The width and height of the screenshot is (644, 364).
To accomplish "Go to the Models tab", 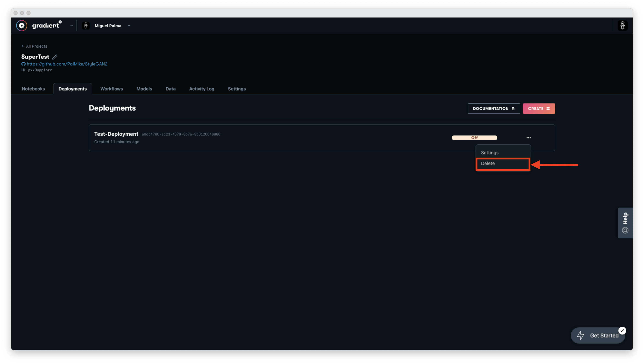I will point(144,89).
